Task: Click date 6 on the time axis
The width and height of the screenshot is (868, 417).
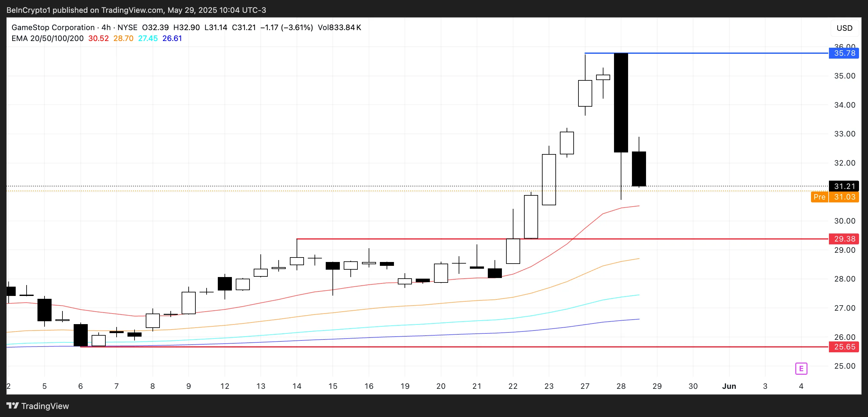Action: [80, 386]
